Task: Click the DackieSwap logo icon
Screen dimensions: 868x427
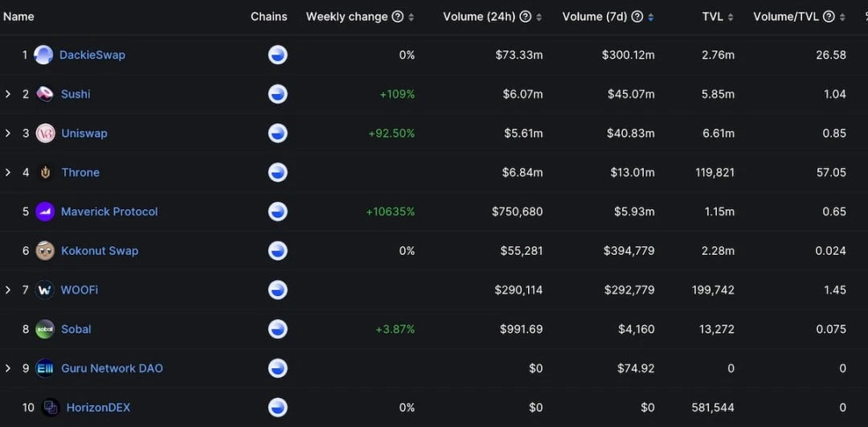Action: [x=43, y=55]
